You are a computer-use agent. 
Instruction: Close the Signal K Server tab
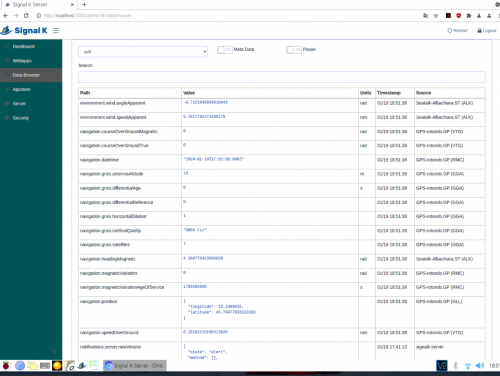click(x=72, y=5)
